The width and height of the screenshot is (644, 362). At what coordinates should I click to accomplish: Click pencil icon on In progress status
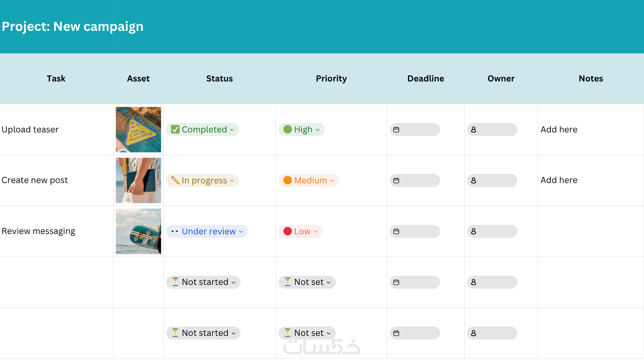175,180
